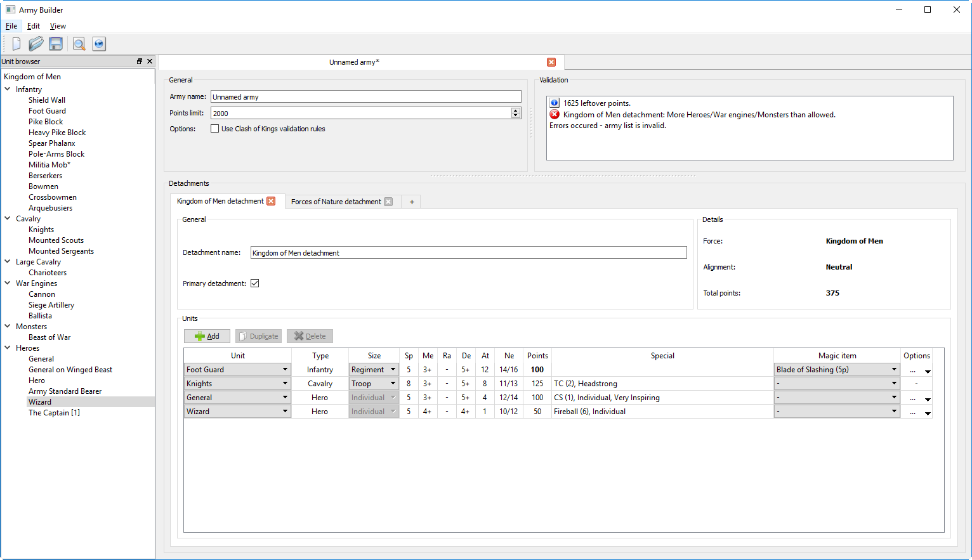
Task: Open Troop size dropdown
Action: (x=374, y=384)
